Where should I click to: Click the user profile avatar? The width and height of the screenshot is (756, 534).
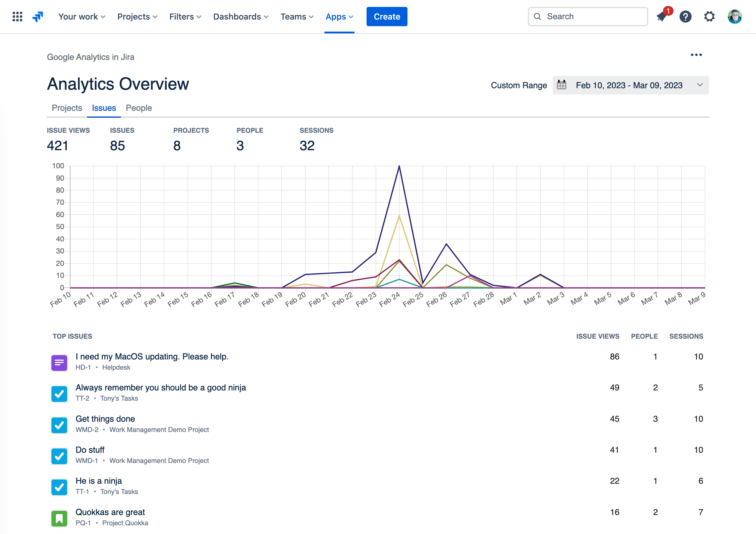[x=734, y=17]
